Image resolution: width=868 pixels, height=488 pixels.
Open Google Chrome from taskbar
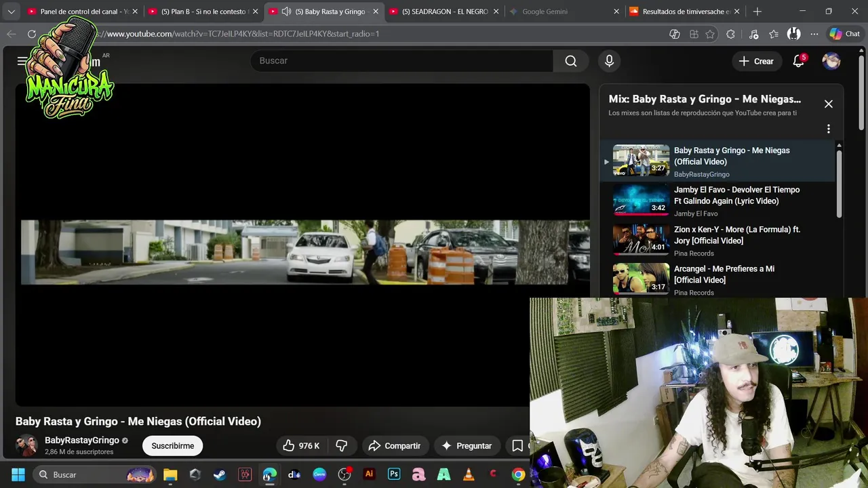[518, 474]
